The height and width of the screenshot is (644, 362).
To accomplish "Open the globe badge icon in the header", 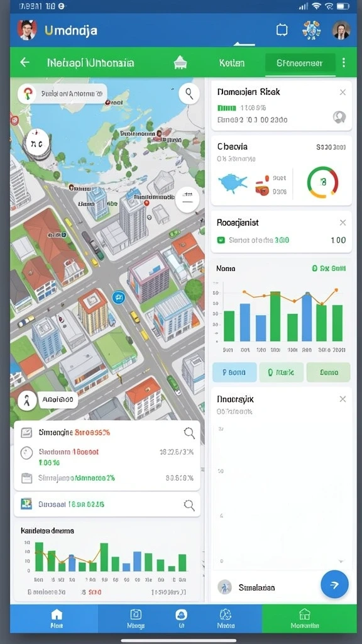I will click(310, 30).
